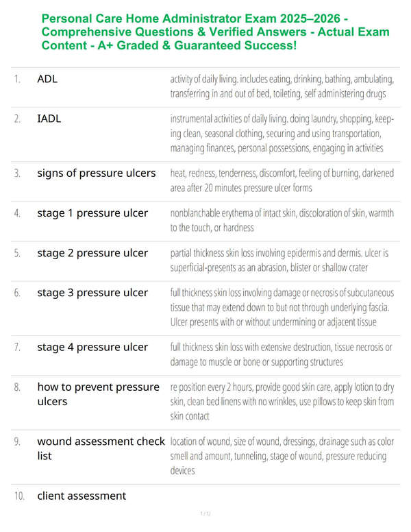411x532 pixels.
Task: Click the ADL definition text
Action: coord(282,86)
